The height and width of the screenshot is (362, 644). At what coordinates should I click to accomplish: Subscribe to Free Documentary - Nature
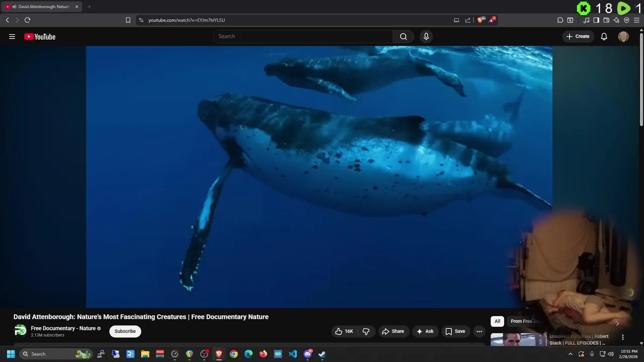coord(125,331)
